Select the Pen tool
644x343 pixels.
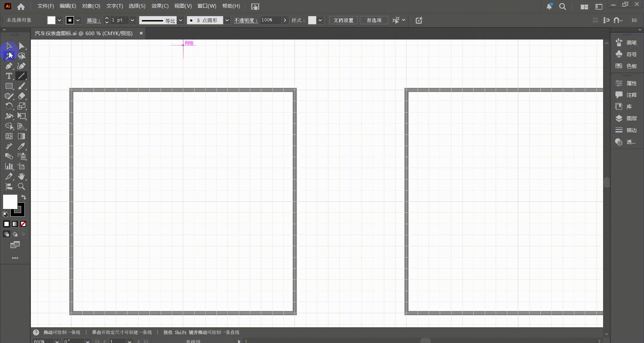(x=9, y=66)
